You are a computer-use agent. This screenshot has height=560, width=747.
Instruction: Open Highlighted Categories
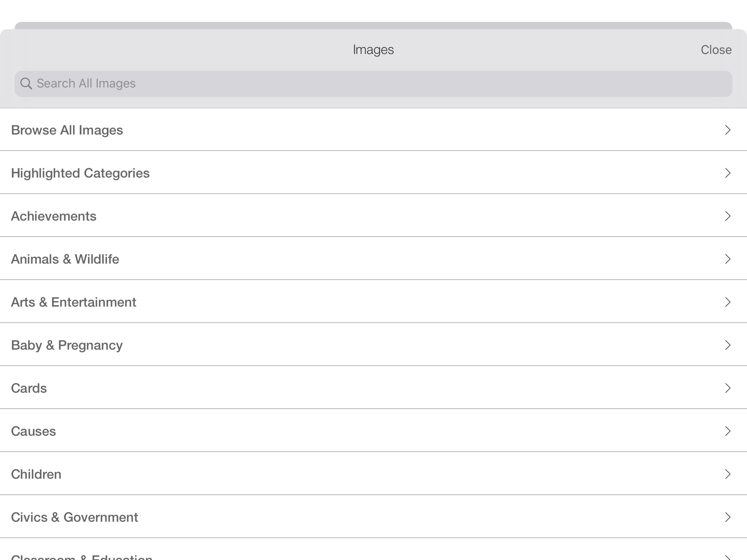(x=373, y=172)
